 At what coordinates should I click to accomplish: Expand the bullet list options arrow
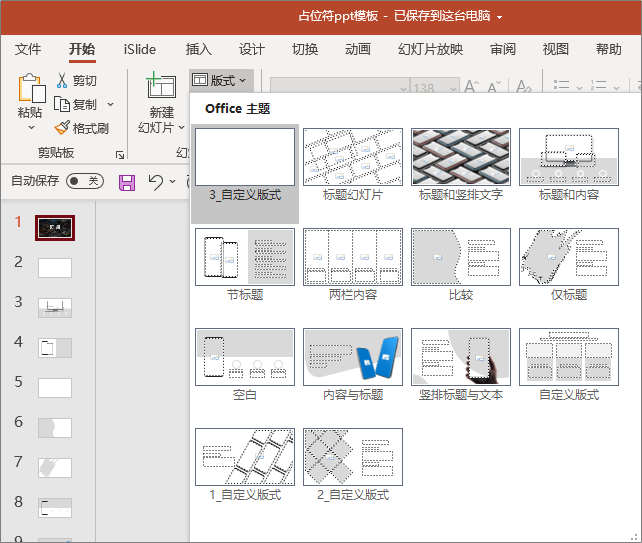pos(579,88)
